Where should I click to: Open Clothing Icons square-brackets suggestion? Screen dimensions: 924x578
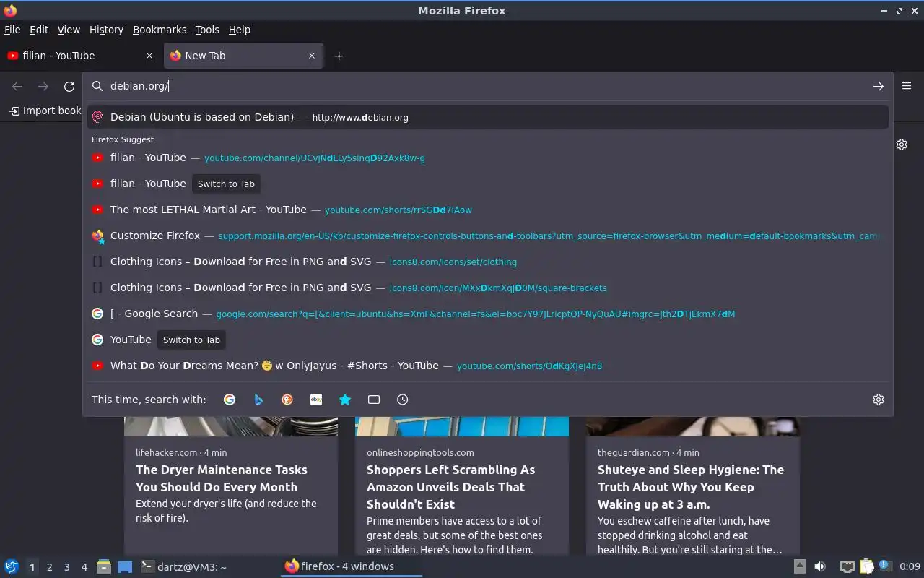tap(488, 288)
